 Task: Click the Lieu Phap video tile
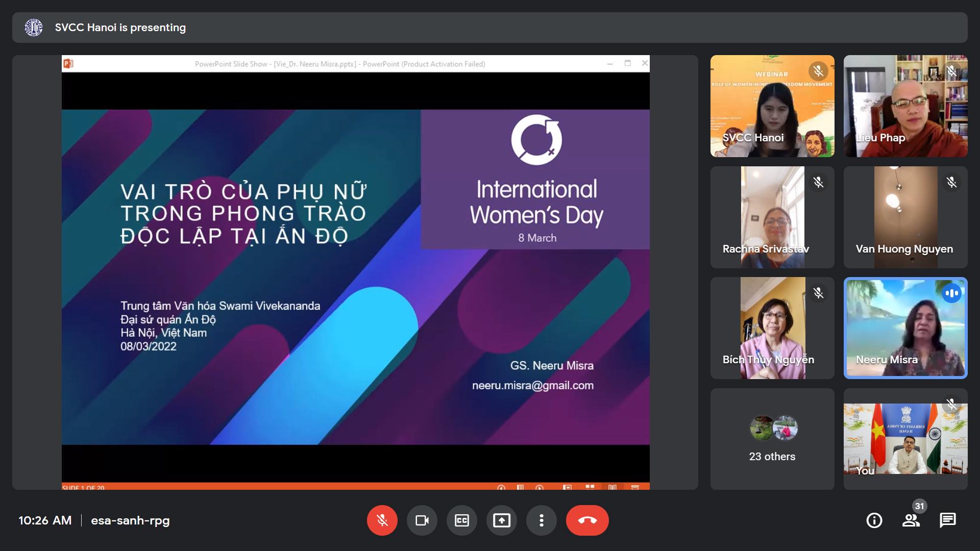tap(905, 106)
